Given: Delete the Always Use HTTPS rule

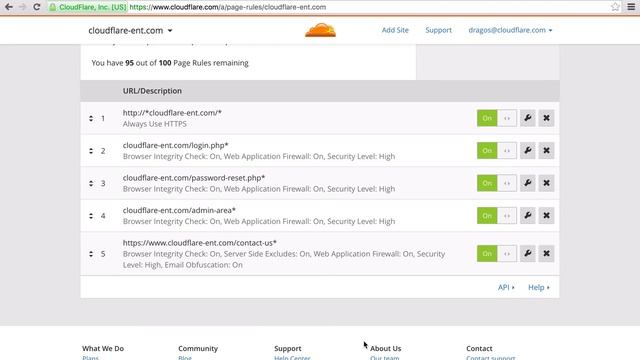Looking at the screenshot, I should [546, 118].
